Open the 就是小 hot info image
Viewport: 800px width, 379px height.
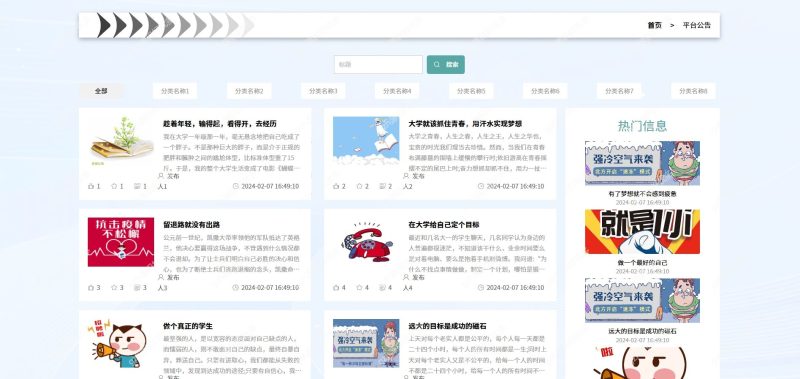[x=642, y=232]
